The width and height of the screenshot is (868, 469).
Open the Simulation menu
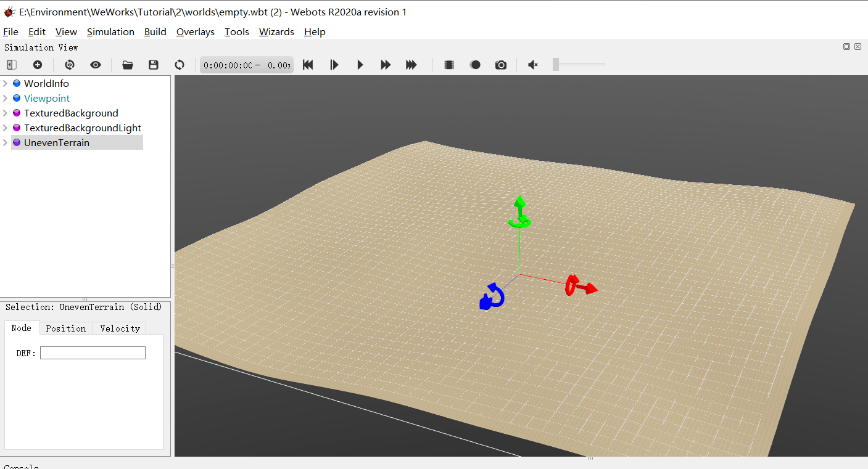click(110, 31)
